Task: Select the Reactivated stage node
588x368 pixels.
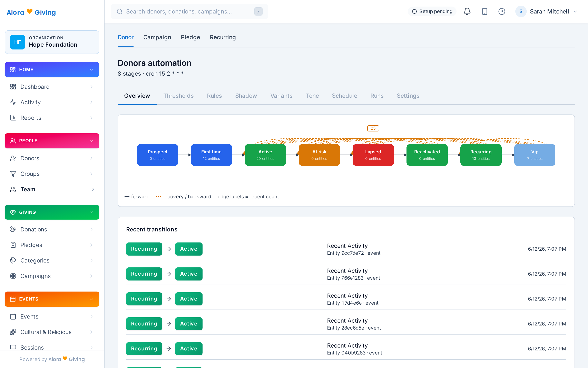Action: pyautogui.click(x=427, y=155)
